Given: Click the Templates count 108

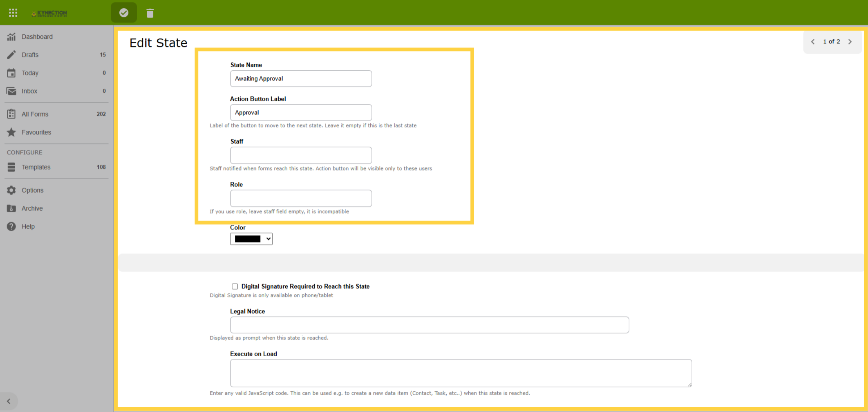Looking at the screenshot, I should pyautogui.click(x=101, y=167).
